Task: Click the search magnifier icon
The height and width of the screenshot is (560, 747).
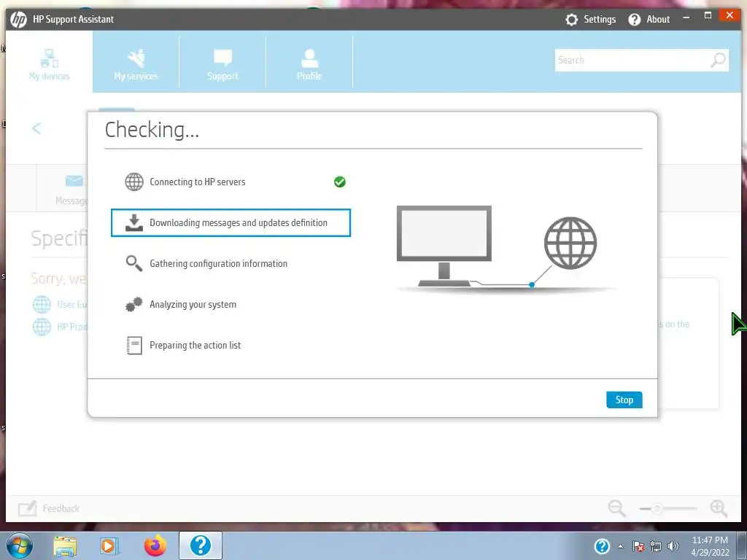Action: [x=718, y=60]
